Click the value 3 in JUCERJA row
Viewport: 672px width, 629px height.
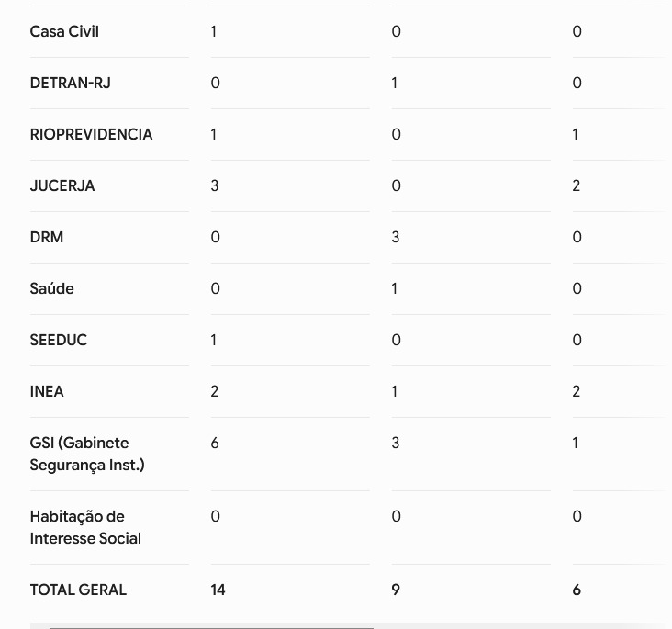(215, 185)
